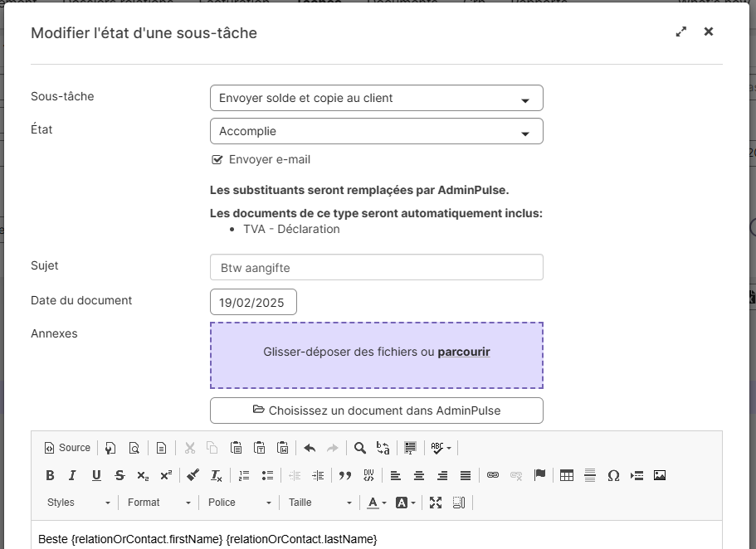Open the find (magnifier) tool
The width and height of the screenshot is (756, 549).
click(360, 448)
